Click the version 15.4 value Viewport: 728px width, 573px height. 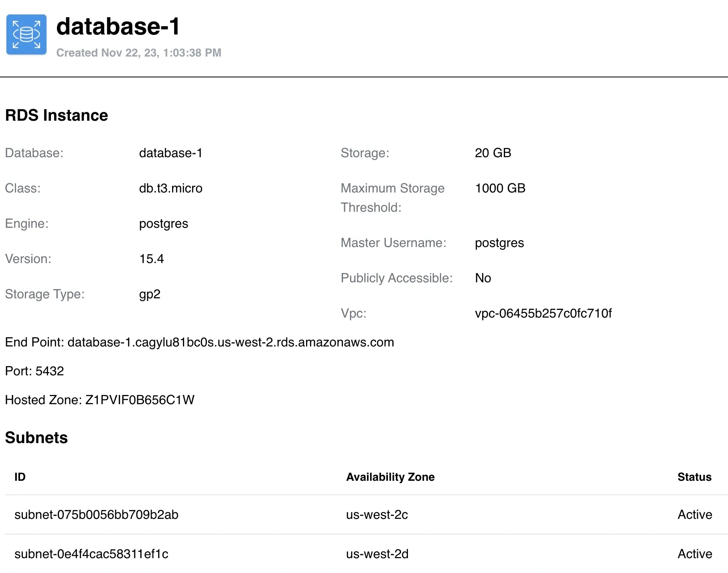(x=151, y=259)
